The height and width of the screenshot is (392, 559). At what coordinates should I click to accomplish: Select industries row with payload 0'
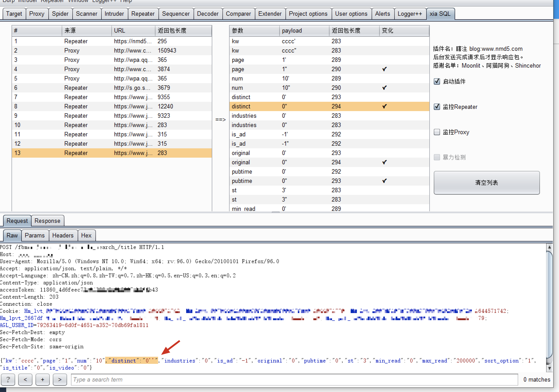(329, 116)
